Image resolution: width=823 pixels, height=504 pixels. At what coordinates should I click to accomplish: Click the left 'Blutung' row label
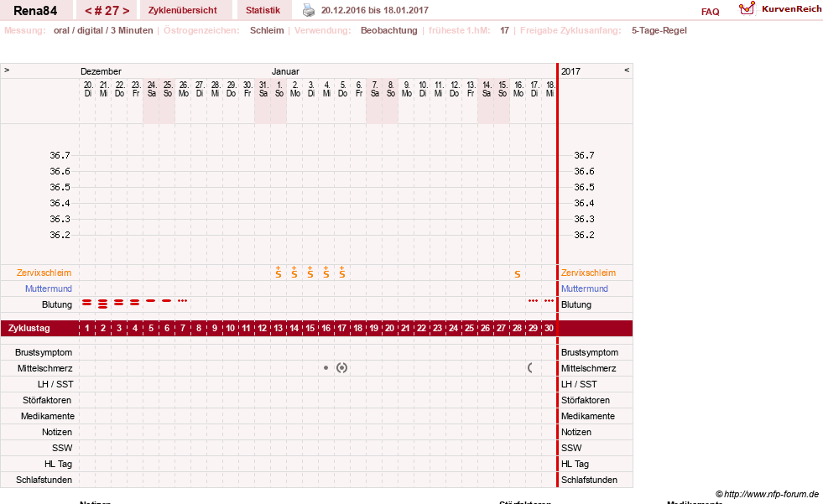[57, 304]
